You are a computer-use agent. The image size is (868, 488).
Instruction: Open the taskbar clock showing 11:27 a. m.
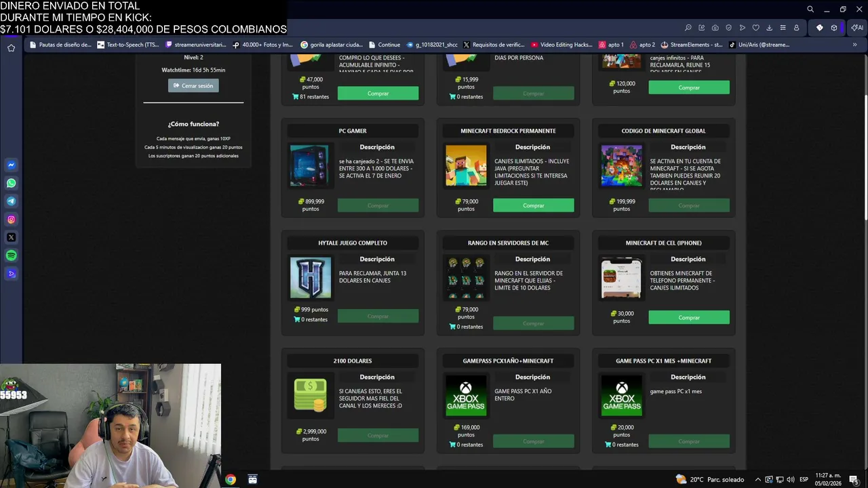[x=828, y=479]
